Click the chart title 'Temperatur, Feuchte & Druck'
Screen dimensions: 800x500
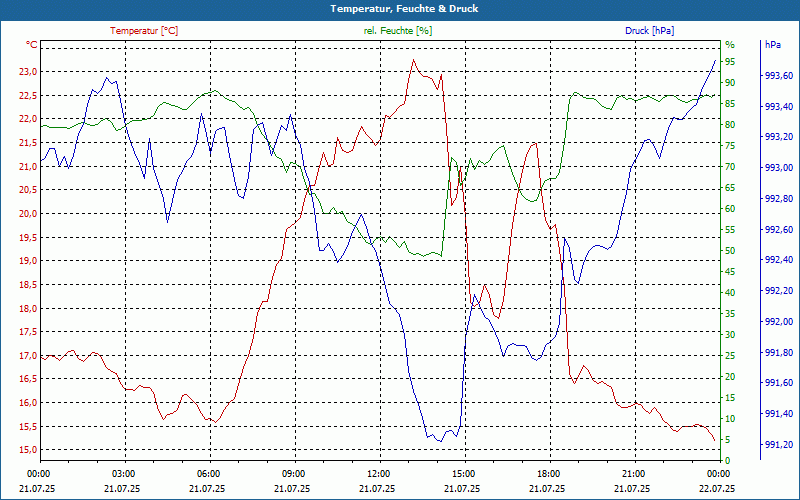404,9
